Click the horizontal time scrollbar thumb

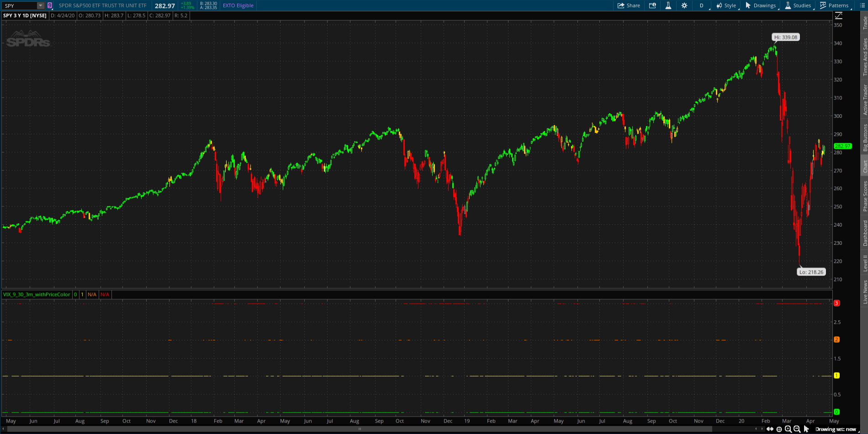point(360,429)
